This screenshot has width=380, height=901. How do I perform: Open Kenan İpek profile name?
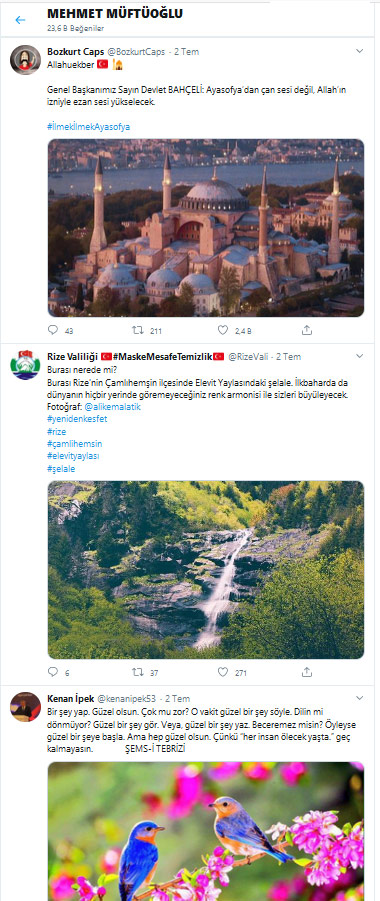(67, 699)
